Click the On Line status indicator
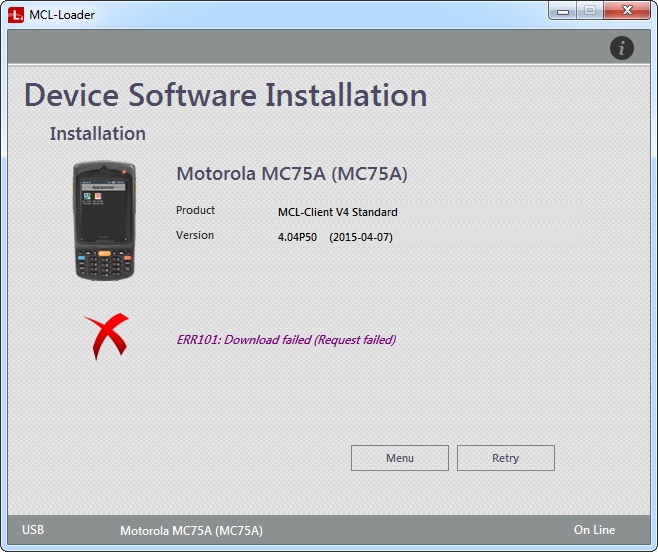The height and width of the screenshot is (552, 658). point(594,530)
